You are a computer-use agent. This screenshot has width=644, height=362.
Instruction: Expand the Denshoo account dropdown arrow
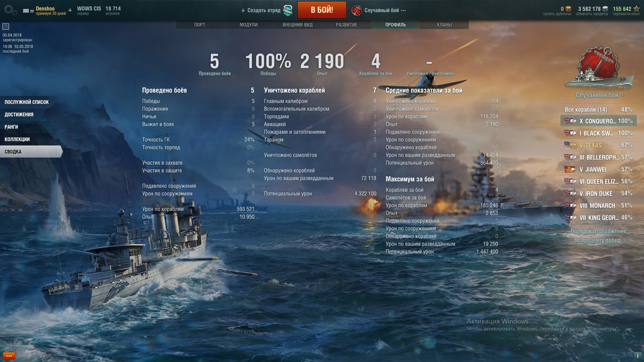coord(70,10)
